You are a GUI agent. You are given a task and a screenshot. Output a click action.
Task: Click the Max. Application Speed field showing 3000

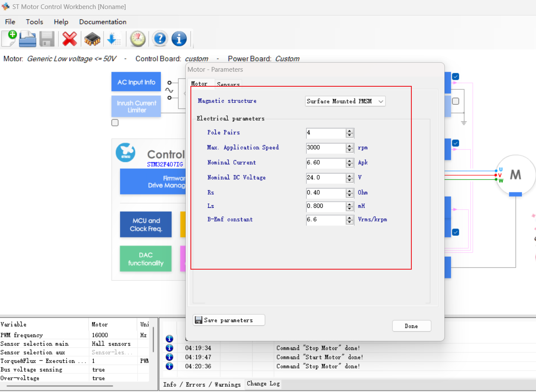point(326,148)
